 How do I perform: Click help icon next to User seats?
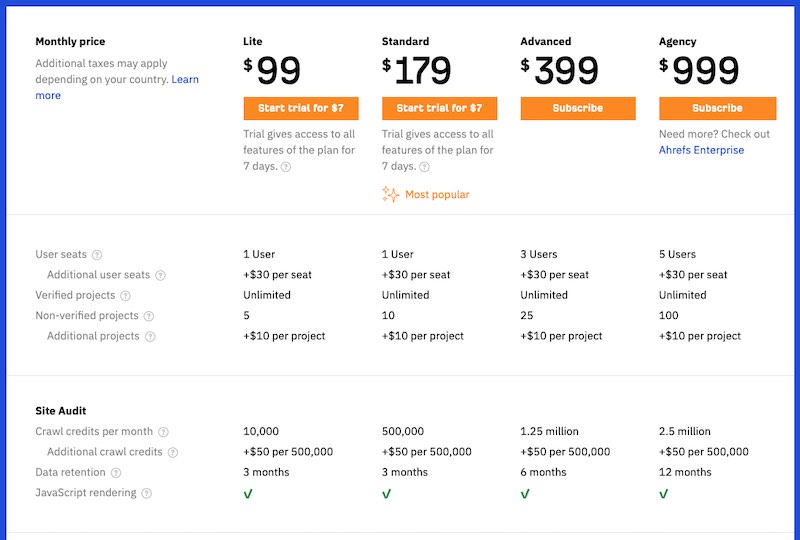coord(97,255)
